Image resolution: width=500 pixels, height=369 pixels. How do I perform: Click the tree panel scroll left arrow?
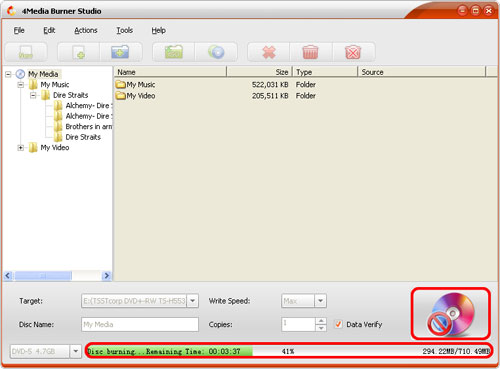(x=8, y=276)
